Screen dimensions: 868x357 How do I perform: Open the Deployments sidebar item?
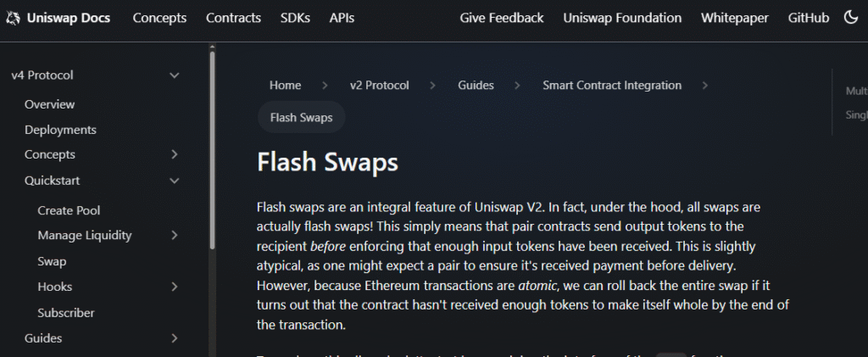click(60, 130)
